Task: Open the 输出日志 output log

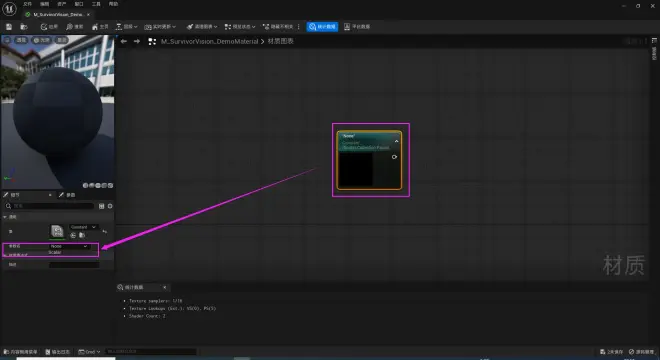Action: [58, 352]
